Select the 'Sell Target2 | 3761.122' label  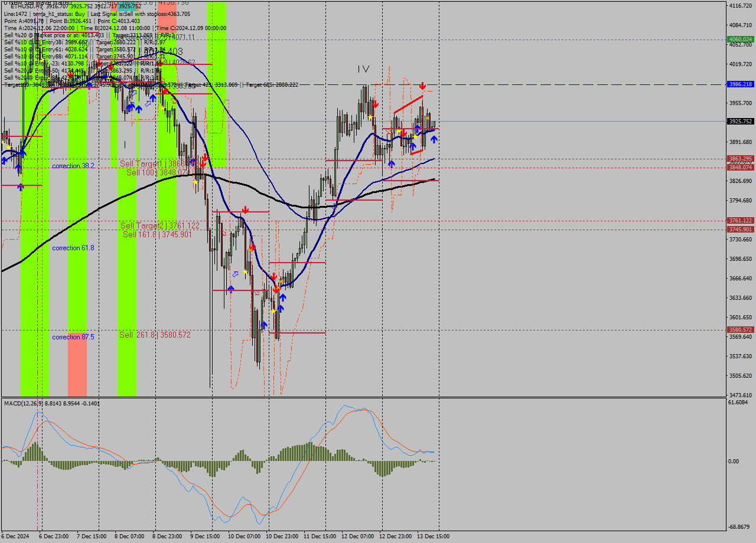coord(160,225)
